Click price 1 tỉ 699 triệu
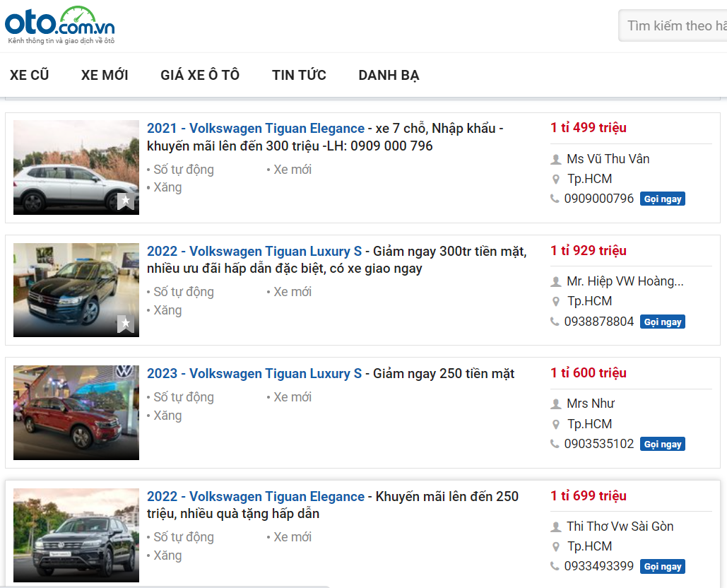 pos(589,496)
